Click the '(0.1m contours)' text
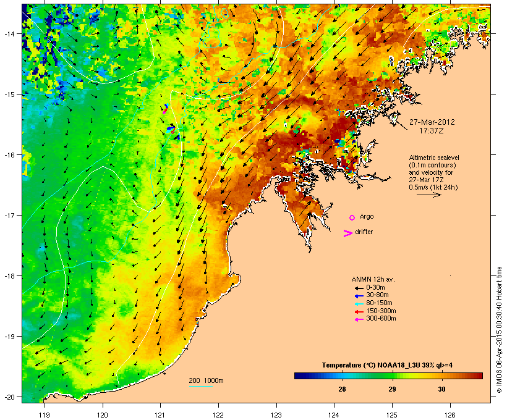 [433, 166]
